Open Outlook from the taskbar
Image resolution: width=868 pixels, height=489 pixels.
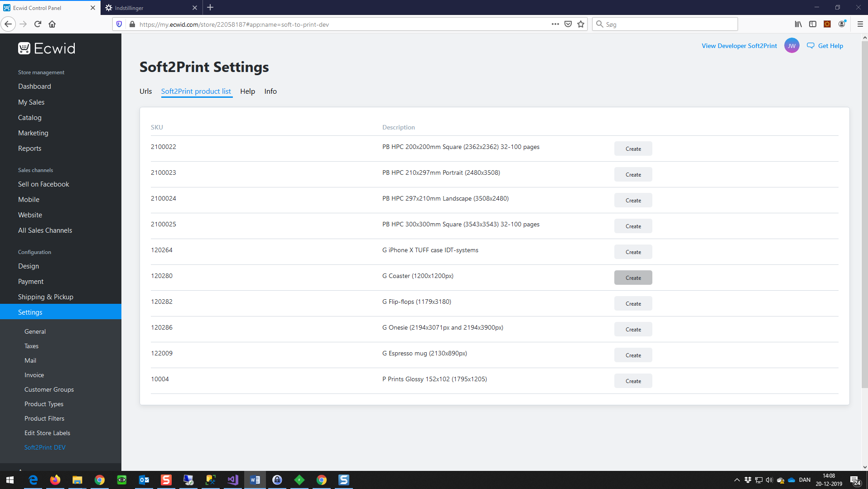(144, 480)
